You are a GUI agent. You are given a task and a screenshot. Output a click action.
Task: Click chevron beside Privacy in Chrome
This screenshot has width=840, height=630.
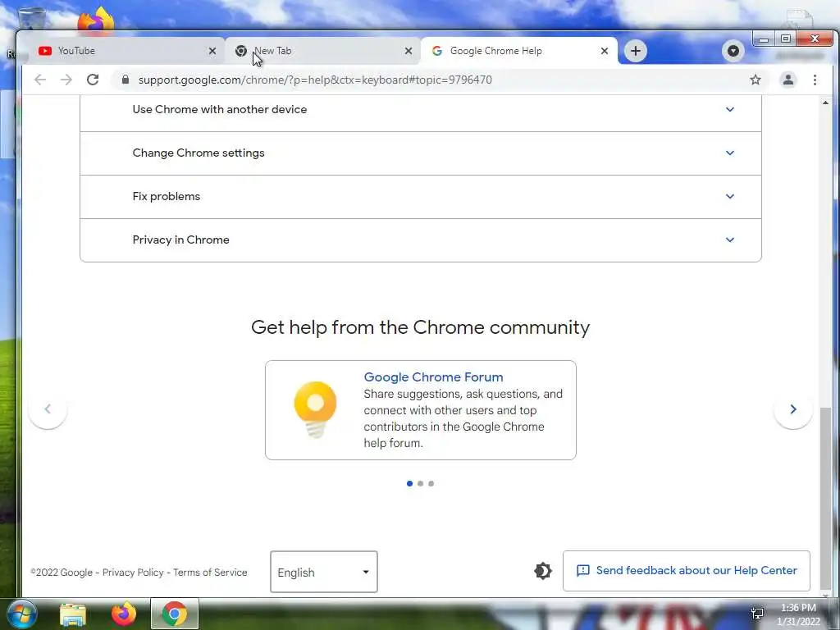point(729,240)
